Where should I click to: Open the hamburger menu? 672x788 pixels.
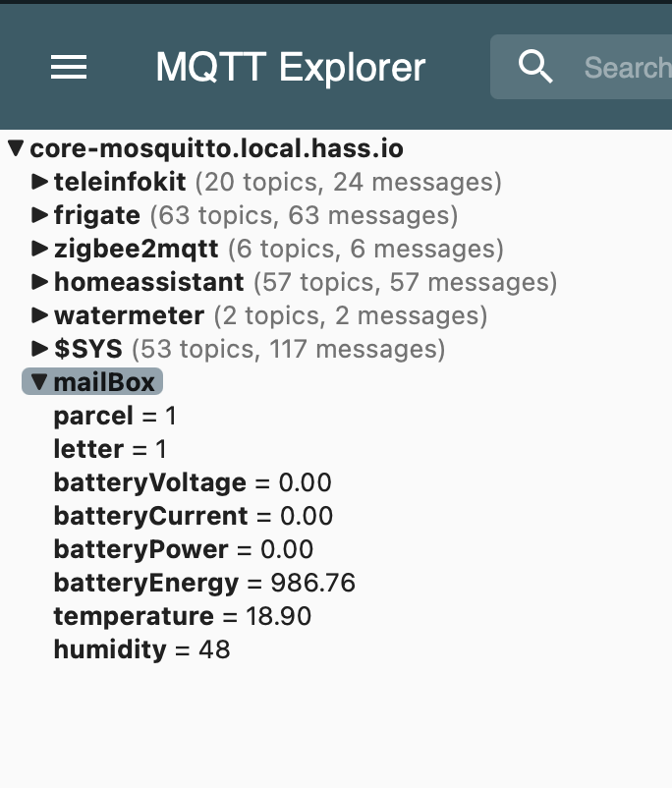point(69,68)
